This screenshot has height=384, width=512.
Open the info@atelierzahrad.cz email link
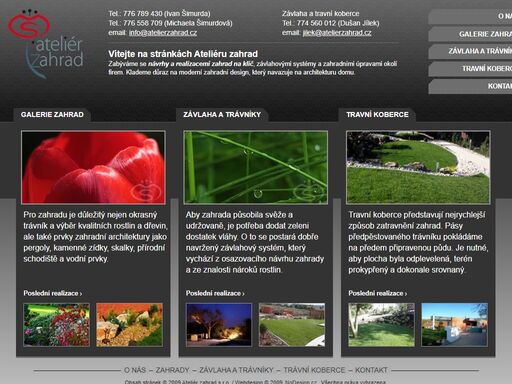[x=163, y=33]
